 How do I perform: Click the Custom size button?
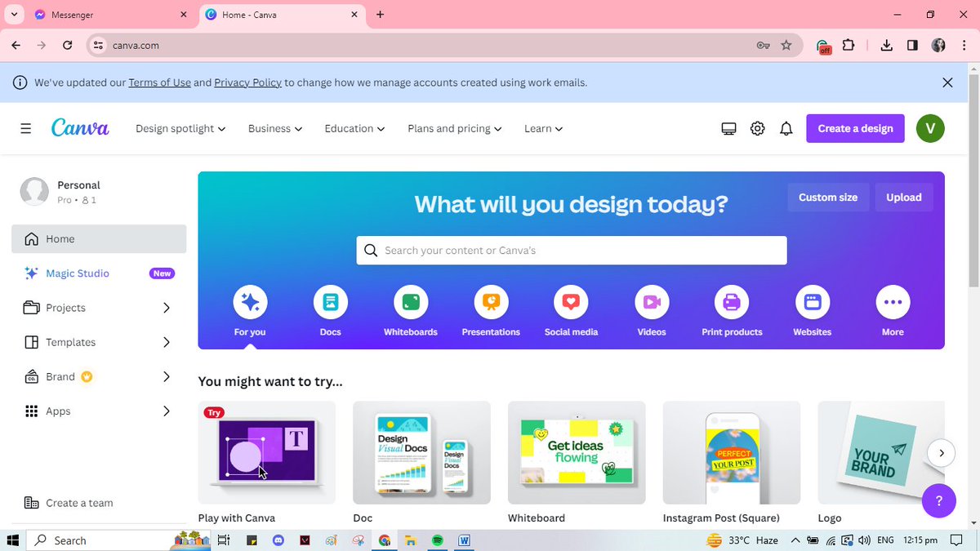click(828, 198)
